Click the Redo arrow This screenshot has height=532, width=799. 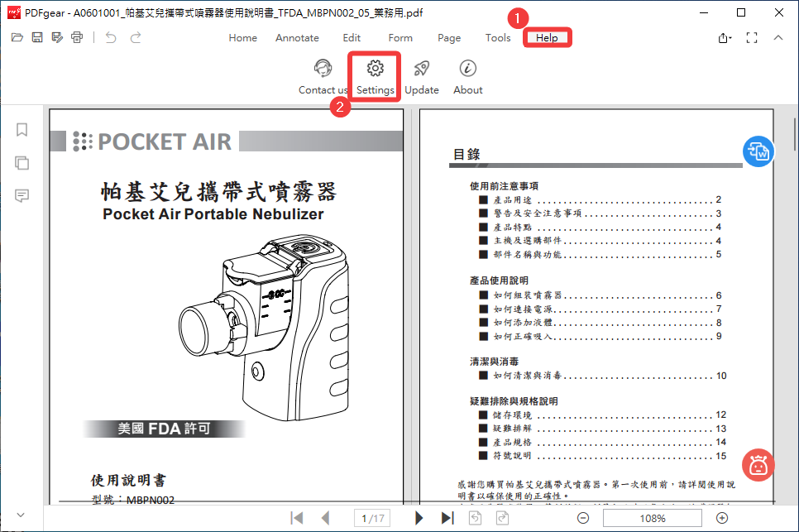(136, 37)
